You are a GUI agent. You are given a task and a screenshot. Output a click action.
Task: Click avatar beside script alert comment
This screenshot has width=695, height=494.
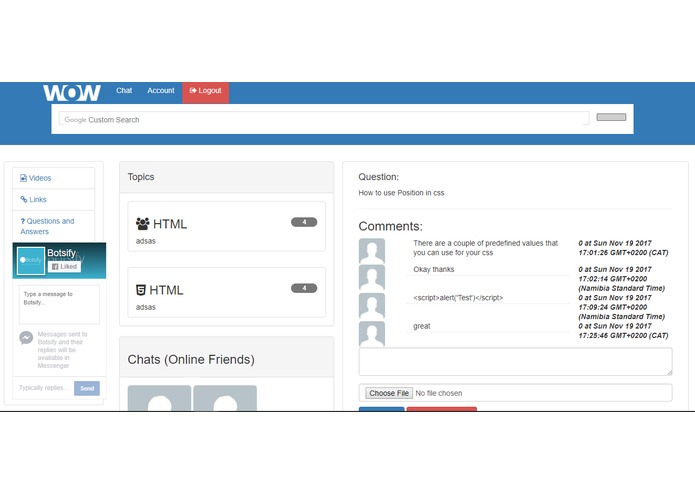click(x=372, y=306)
